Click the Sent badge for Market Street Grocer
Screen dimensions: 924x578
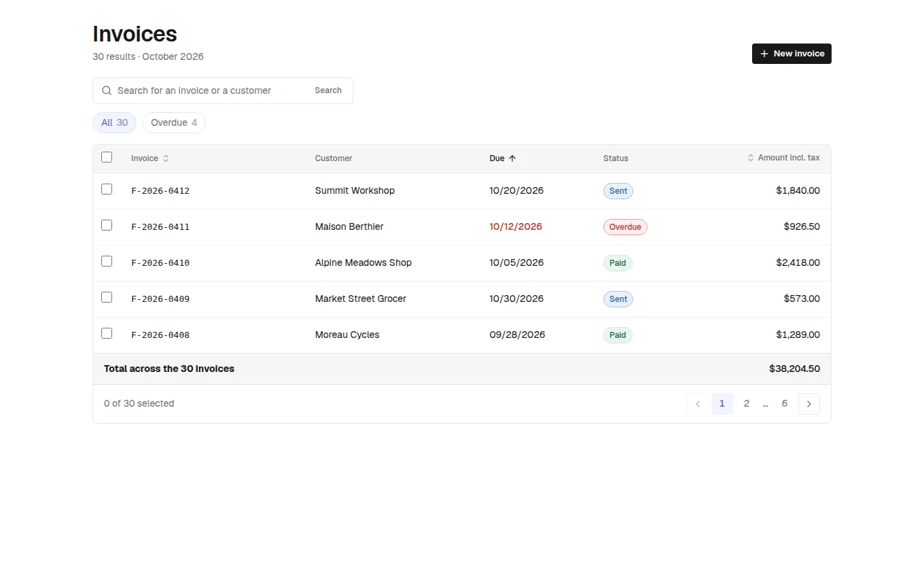618,299
